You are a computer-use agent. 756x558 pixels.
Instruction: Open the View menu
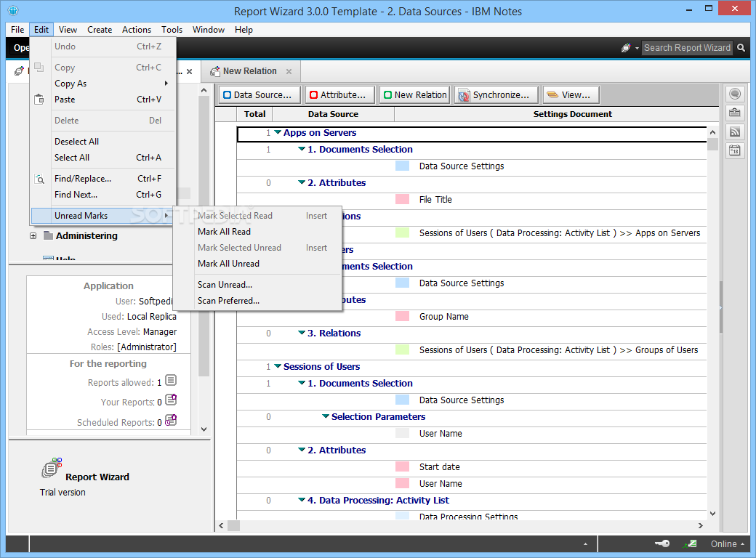coord(68,29)
